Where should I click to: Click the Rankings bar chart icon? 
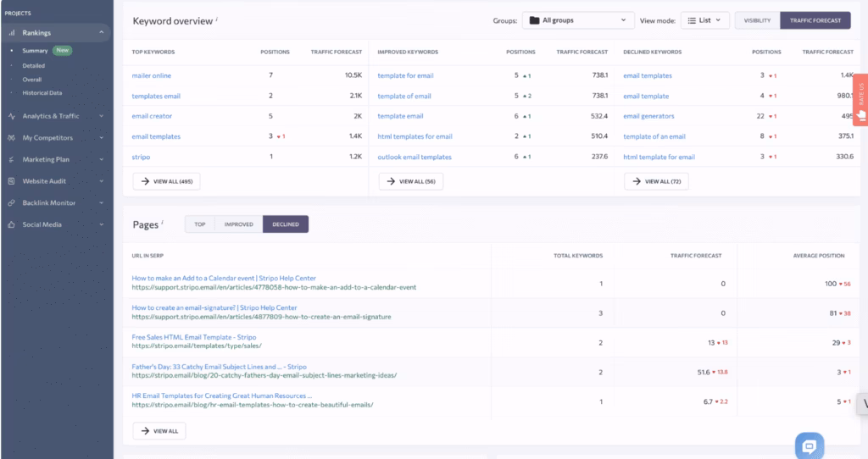click(x=12, y=33)
